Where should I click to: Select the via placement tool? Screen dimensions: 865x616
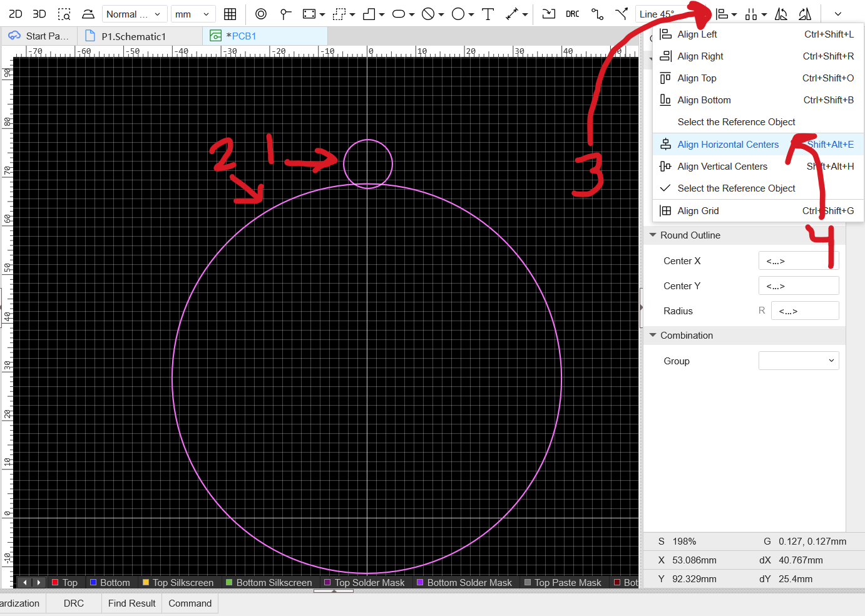click(261, 14)
